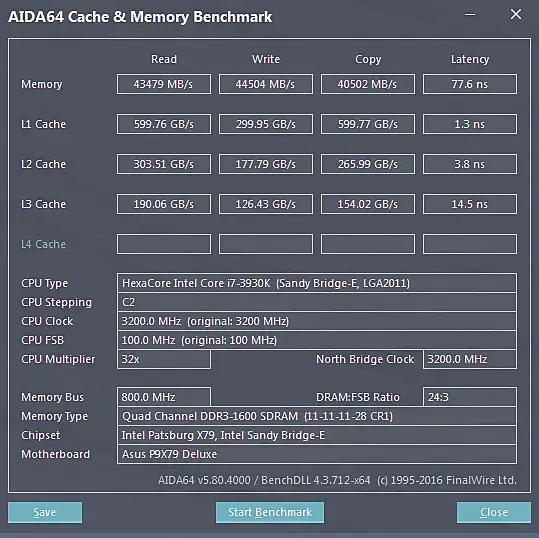
Task: Click the Start Benchmark button
Action: [x=270, y=512]
